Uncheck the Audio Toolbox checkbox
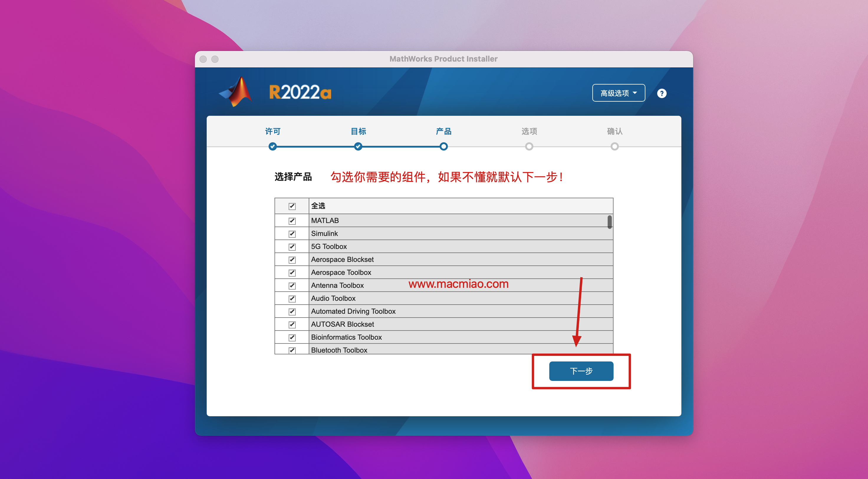This screenshot has height=479, width=868. (292, 299)
